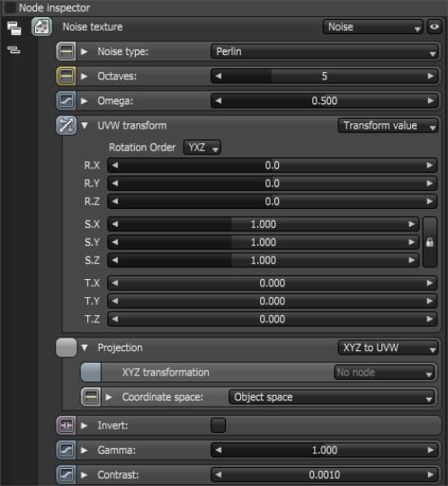This screenshot has width=448, height=486.
Task: Click the Invert bool node icon
Action: tap(66, 425)
